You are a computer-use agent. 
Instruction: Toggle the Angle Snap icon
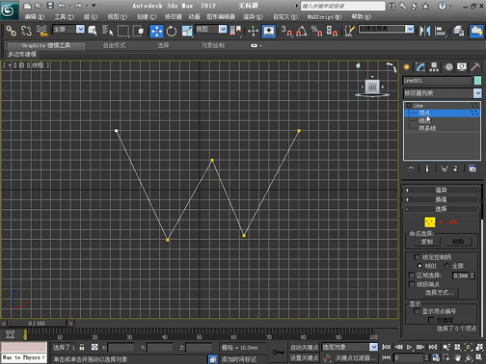click(301, 31)
